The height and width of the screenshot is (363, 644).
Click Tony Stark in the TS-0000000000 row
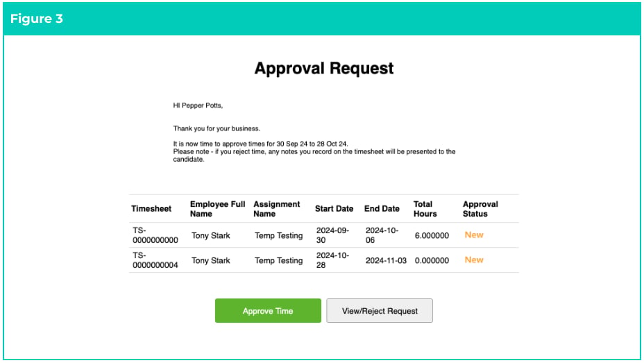click(x=211, y=236)
